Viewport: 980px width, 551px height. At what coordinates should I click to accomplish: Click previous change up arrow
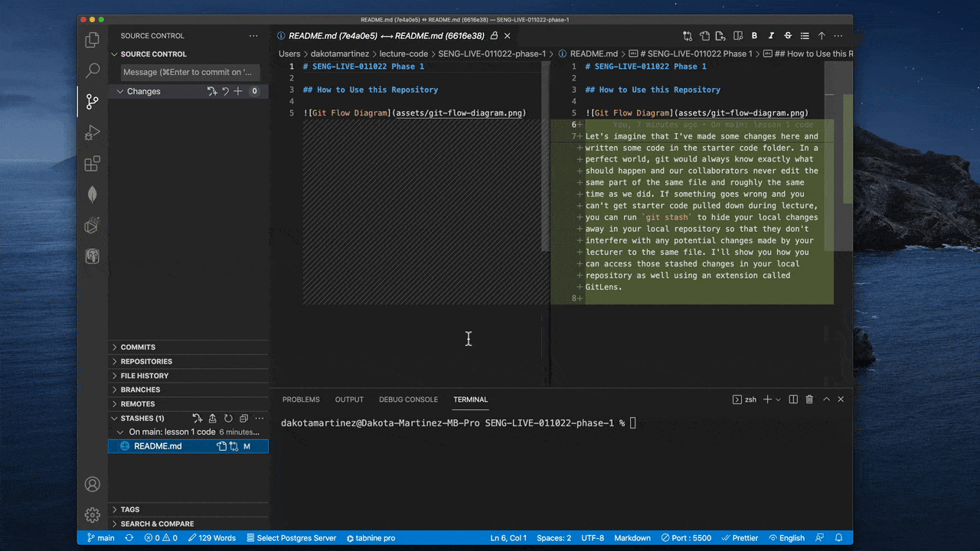tap(822, 36)
